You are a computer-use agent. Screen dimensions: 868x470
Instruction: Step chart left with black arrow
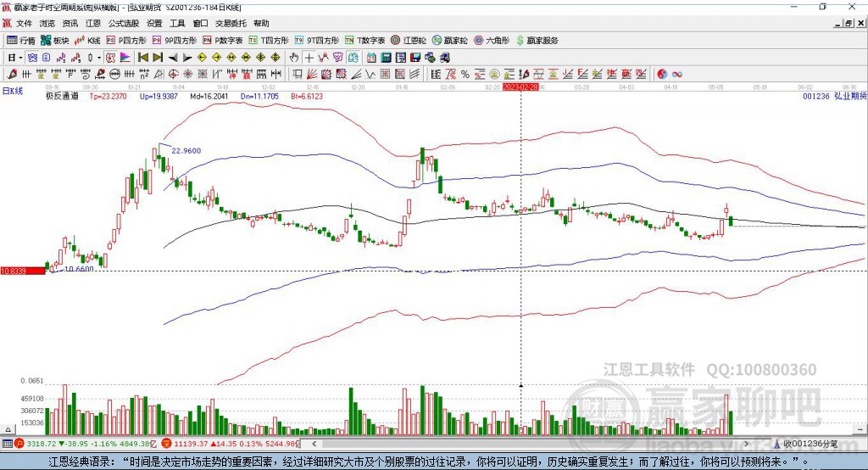tap(173, 58)
